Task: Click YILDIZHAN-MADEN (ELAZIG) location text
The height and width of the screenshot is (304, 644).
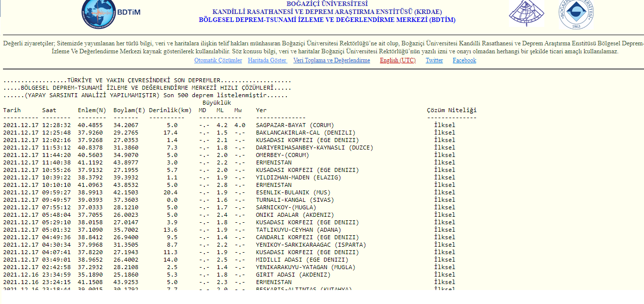Action: (x=299, y=177)
